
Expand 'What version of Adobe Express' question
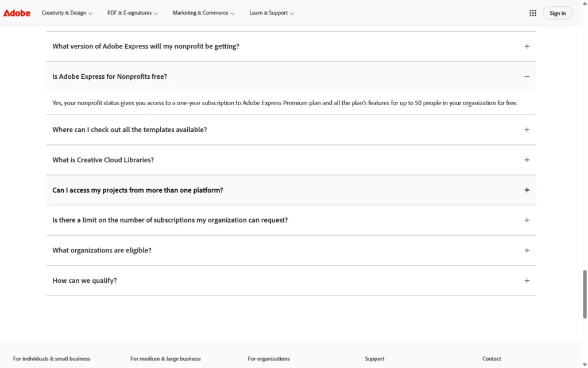[x=291, y=46]
